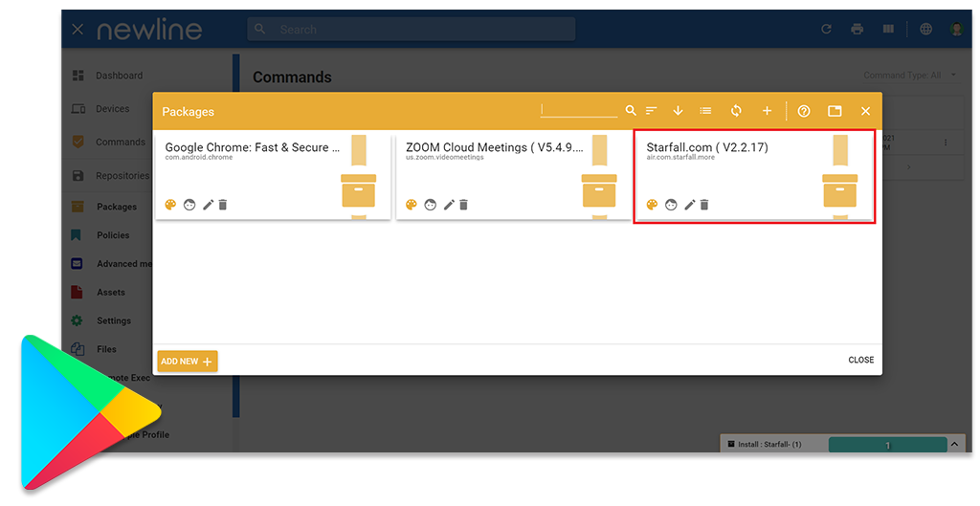
Task: Open Advanced messaging in the sidebar
Action: (x=124, y=264)
